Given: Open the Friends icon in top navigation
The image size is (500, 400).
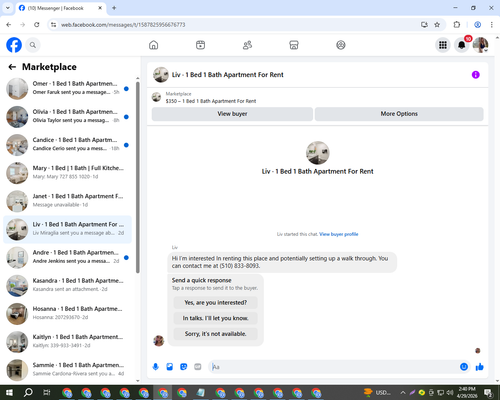Looking at the screenshot, I should point(247,45).
